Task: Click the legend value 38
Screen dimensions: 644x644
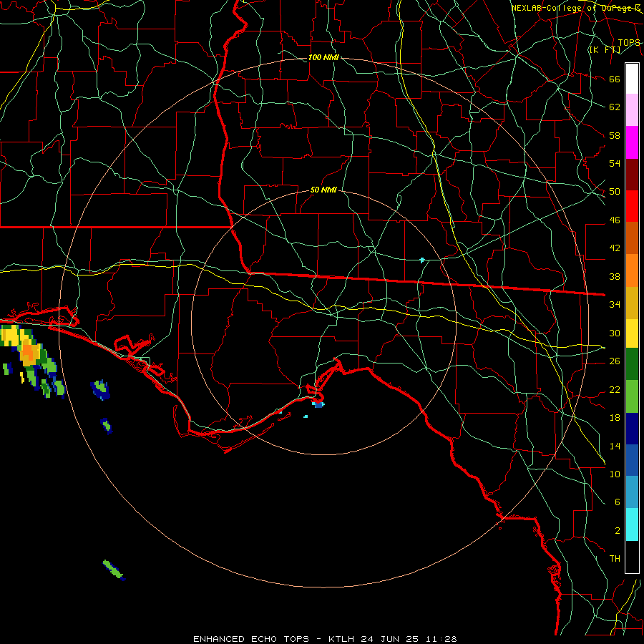Action: [x=615, y=276]
